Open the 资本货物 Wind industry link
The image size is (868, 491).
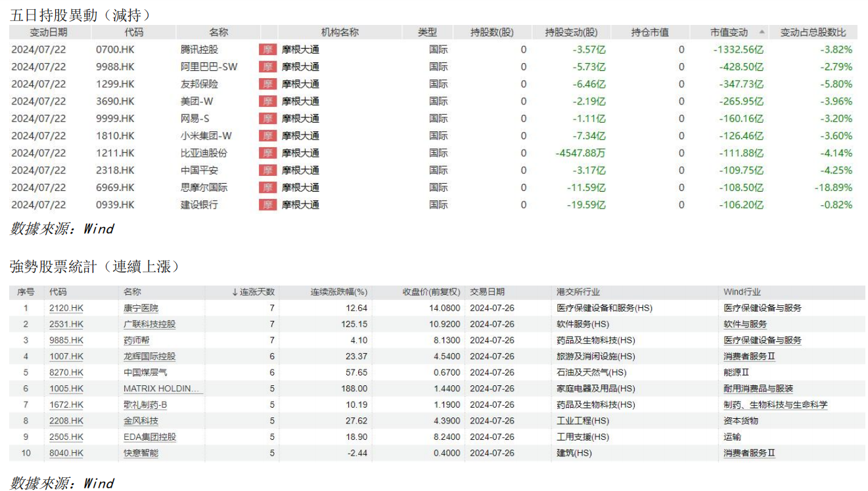[x=741, y=421]
